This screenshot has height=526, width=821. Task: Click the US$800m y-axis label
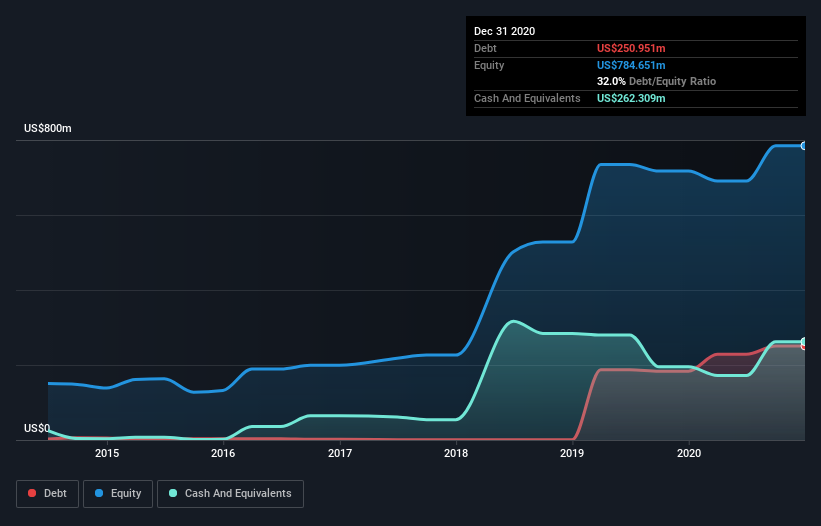(x=48, y=128)
